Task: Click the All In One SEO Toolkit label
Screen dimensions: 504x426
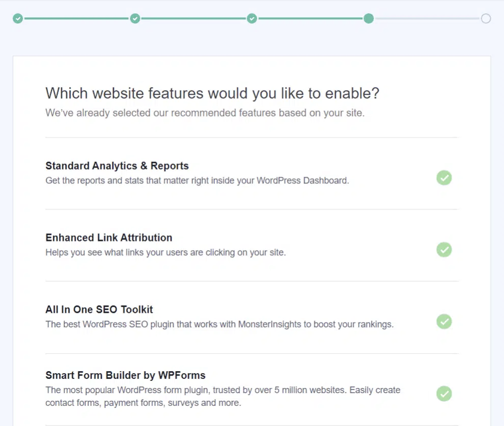Action: click(99, 309)
